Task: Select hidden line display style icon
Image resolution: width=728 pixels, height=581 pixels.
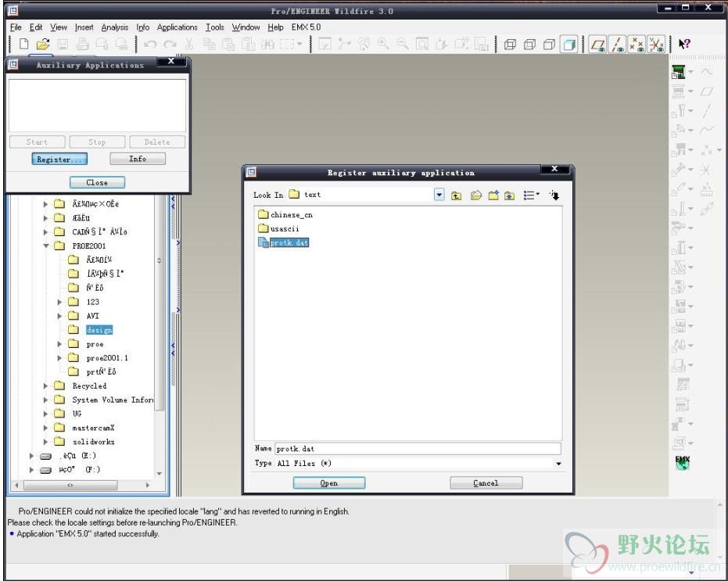Action: [x=529, y=45]
